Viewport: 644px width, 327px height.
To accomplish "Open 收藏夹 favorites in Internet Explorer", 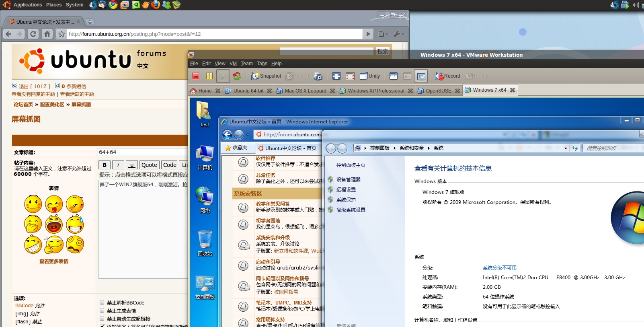I will 236,148.
